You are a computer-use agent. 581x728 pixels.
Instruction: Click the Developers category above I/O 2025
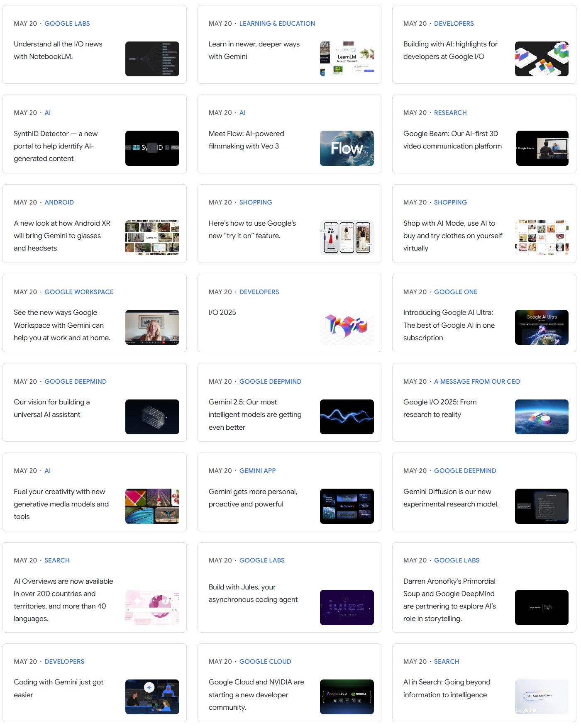(x=259, y=292)
